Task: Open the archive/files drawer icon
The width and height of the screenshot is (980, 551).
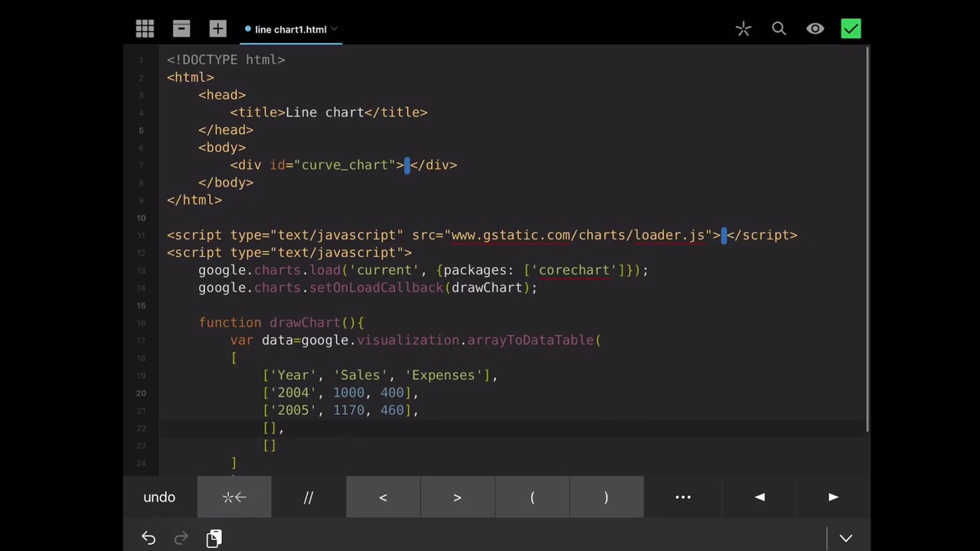Action: (181, 29)
